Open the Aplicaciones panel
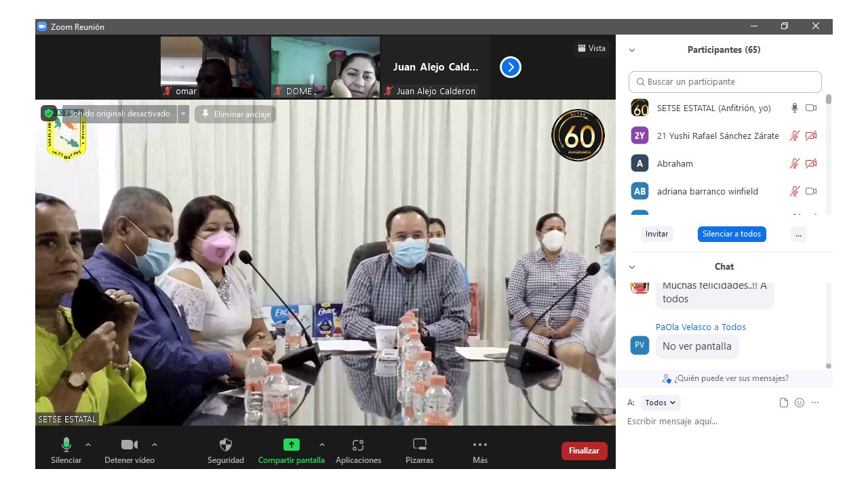 pos(358,451)
